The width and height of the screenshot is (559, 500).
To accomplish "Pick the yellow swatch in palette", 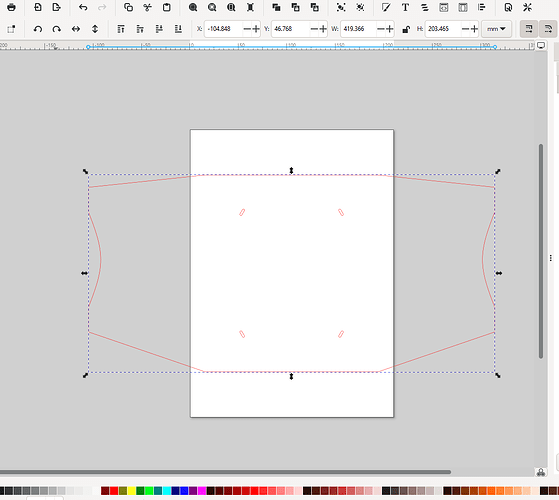I will pos(132,491).
